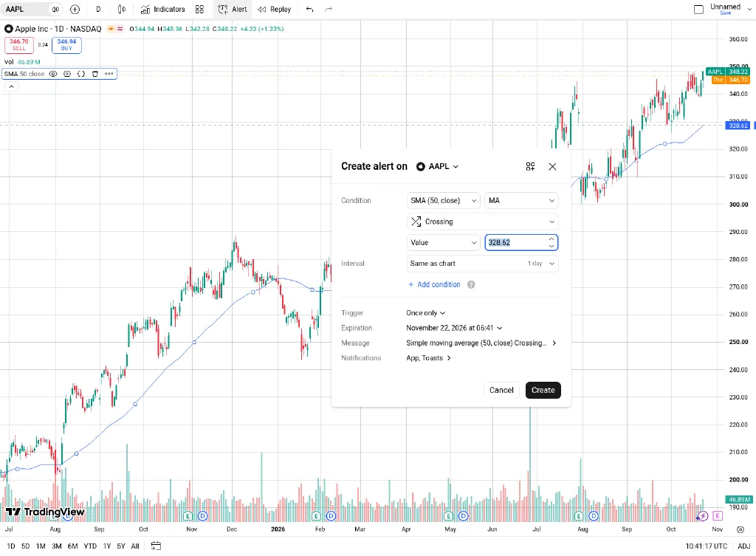The image size is (756, 556).
Task: Select the All time range
Action: 135,546
